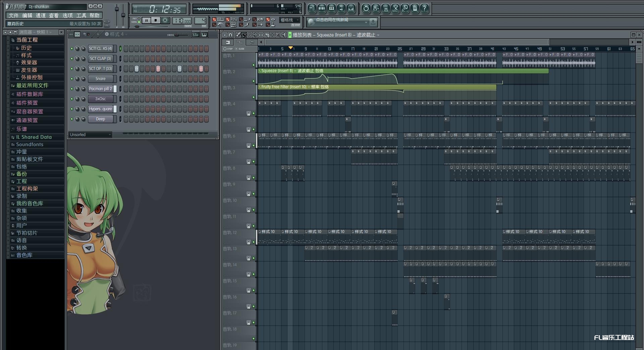Click the save-as-new-version disk icon

(376, 8)
